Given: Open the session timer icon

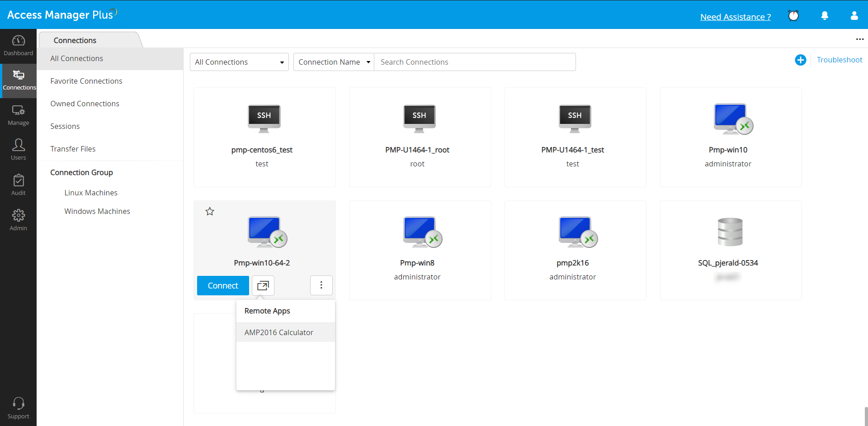Looking at the screenshot, I should [x=794, y=15].
